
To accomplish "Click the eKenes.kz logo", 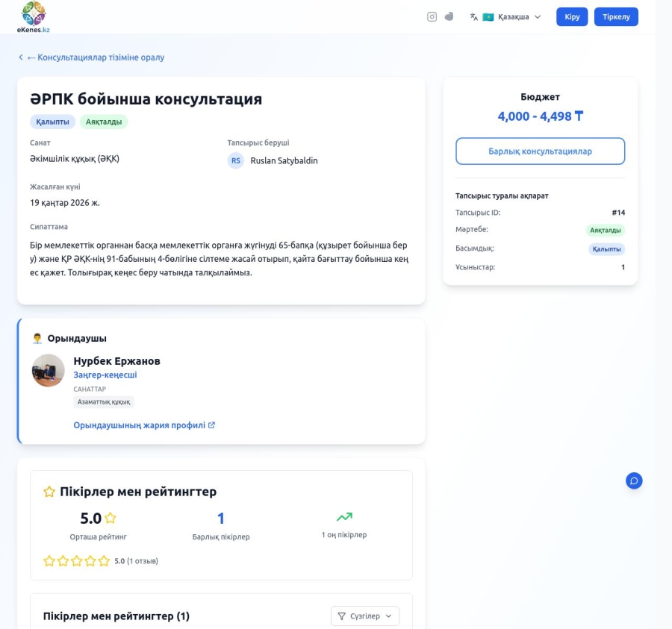I will click(x=33, y=16).
